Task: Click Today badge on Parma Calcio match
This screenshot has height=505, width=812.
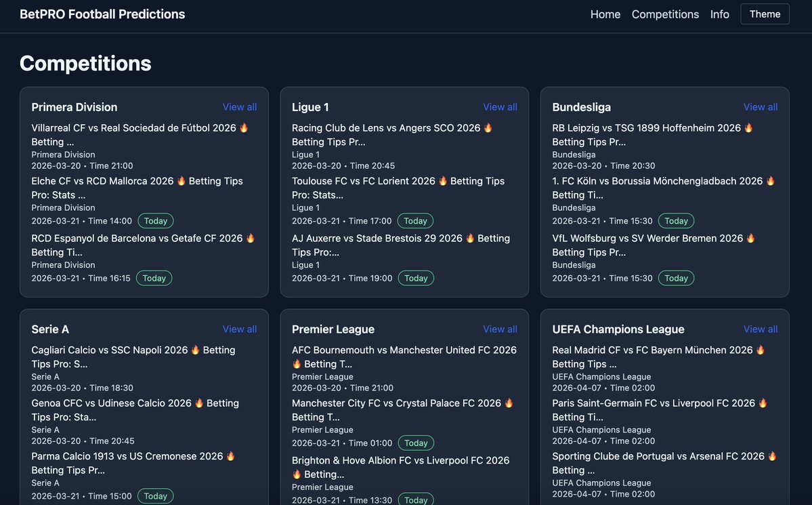Action: (155, 496)
